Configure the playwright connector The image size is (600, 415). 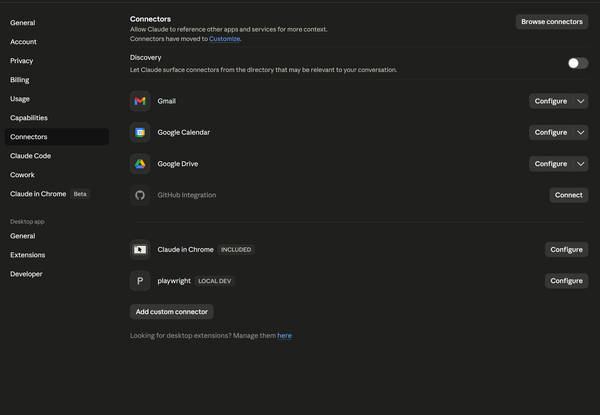(x=566, y=281)
